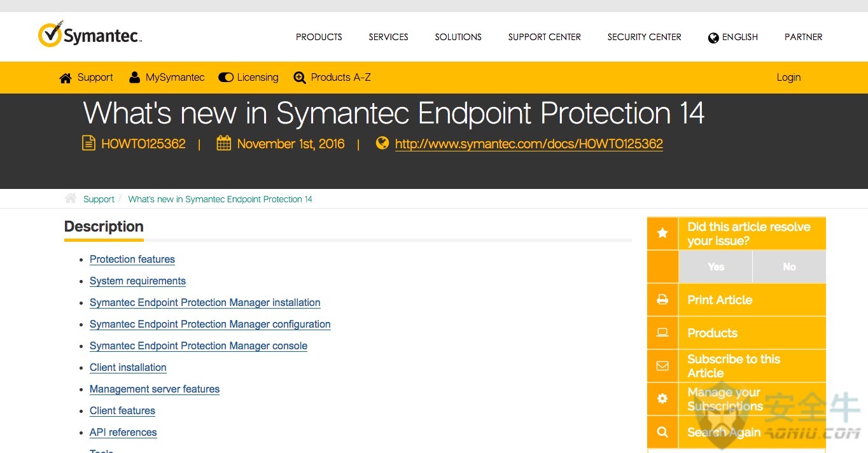Click the globe icon beside the article URL
The height and width of the screenshot is (453, 868).
(x=382, y=143)
